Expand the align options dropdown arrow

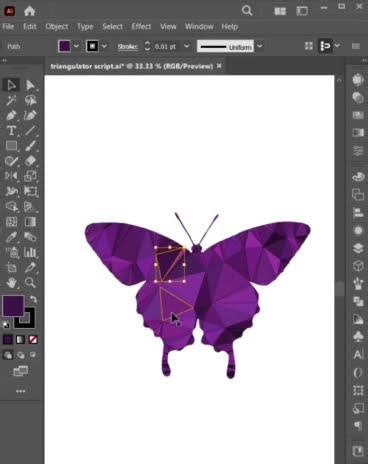[338, 46]
